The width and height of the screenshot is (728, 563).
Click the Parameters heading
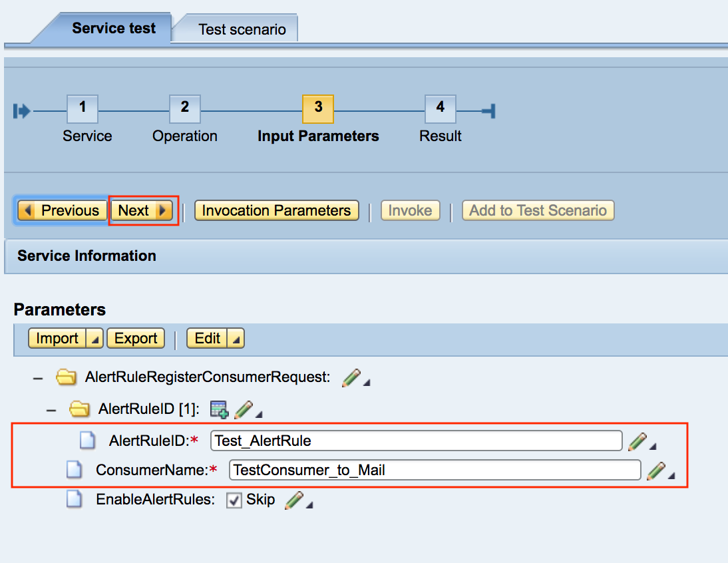pyautogui.click(x=60, y=309)
